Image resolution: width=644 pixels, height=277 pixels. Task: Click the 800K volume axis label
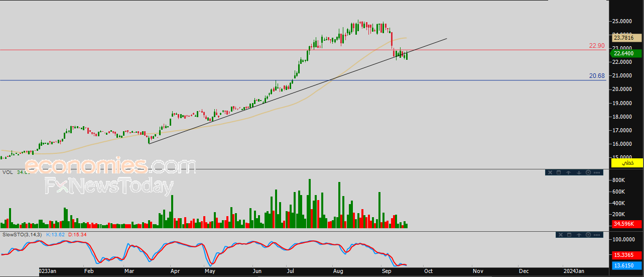click(619, 180)
